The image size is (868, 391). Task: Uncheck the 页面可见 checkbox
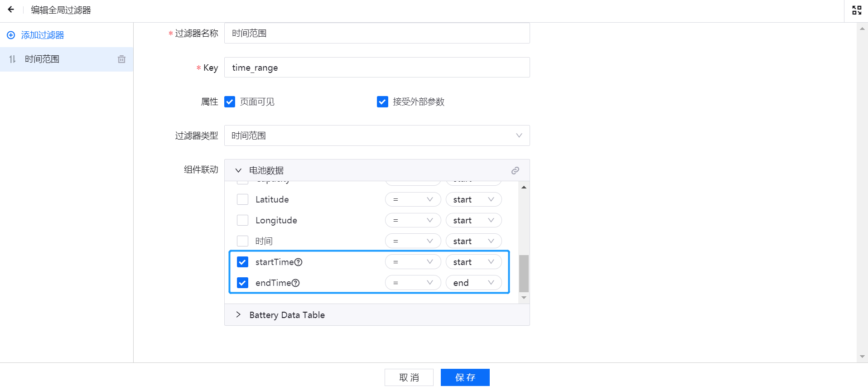(x=230, y=102)
